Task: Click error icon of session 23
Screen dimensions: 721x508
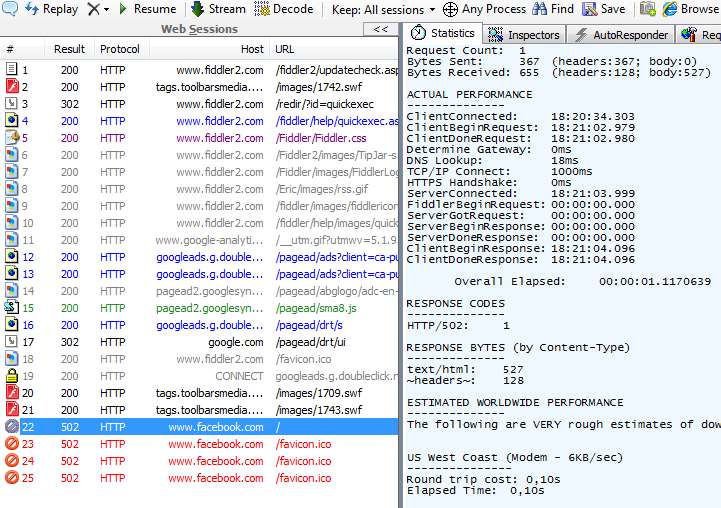Action: 11,444
